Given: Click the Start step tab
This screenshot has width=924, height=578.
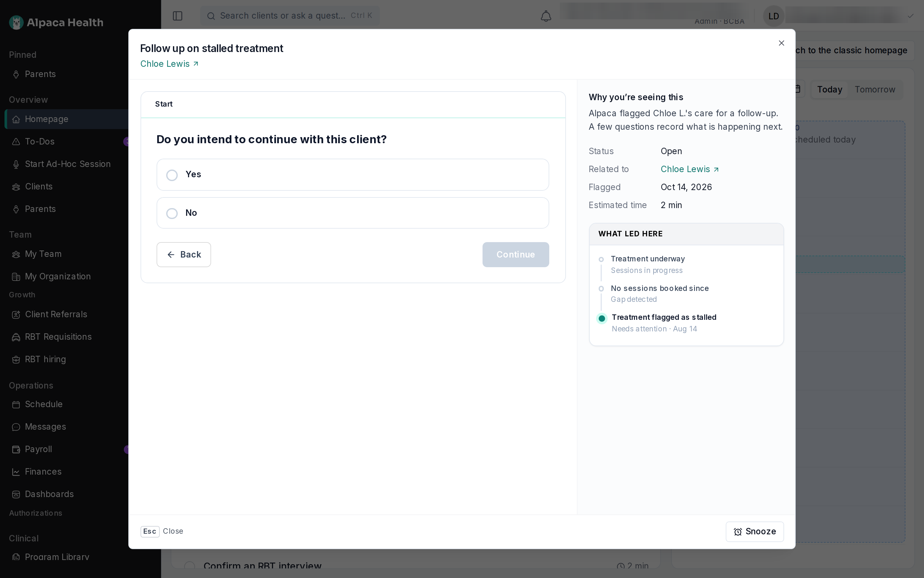Looking at the screenshot, I should pyautogui.click(x=164, y=104).
